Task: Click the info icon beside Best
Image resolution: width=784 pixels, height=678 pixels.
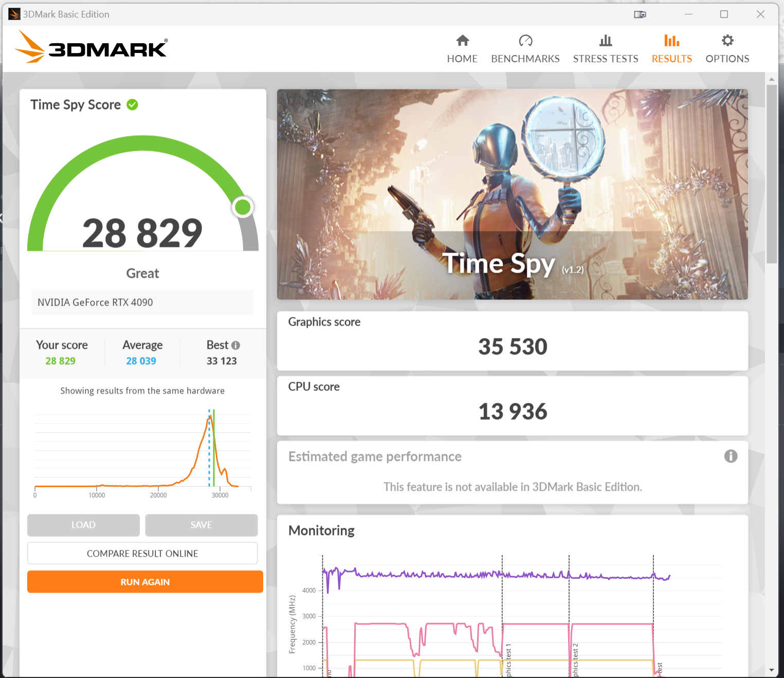Action: point(235,345)
